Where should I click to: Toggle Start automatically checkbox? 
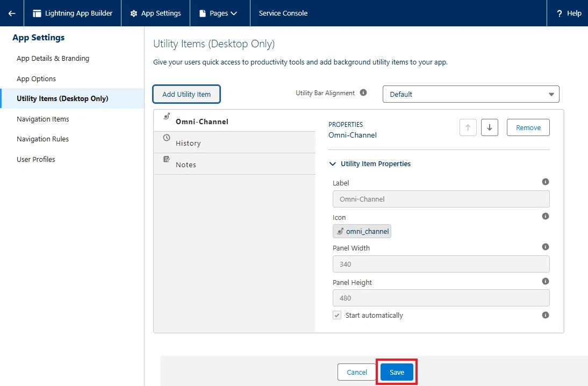(337, 315)
